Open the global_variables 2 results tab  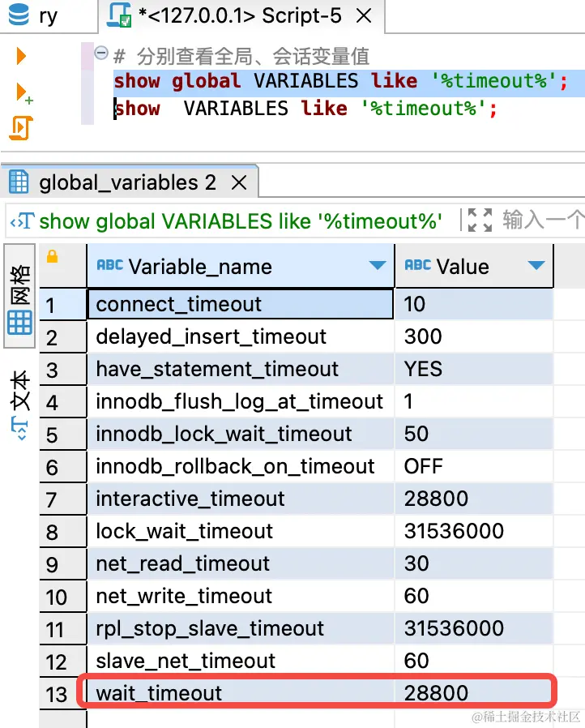click(x=128, y=182)
